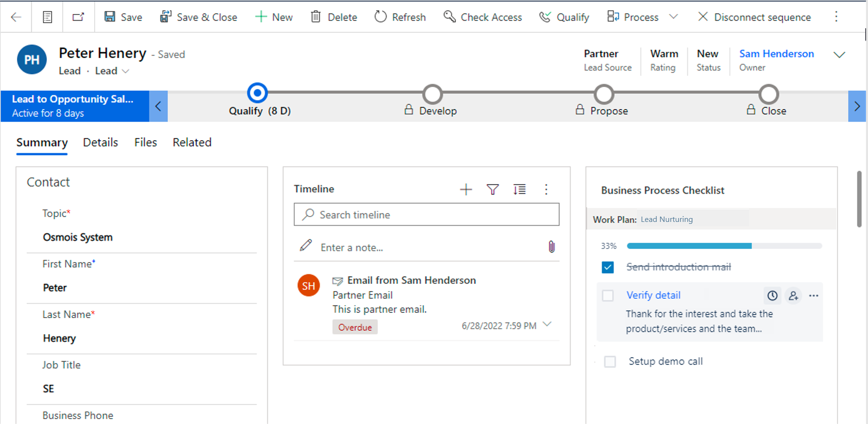Expand the header fields chevron
868x424 pixels.
click(x=839, y=55)
